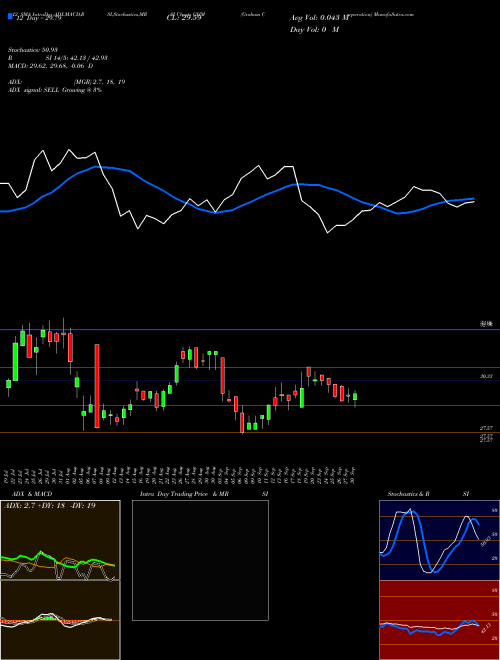Click the 29.22 price level label

point(486,376)
